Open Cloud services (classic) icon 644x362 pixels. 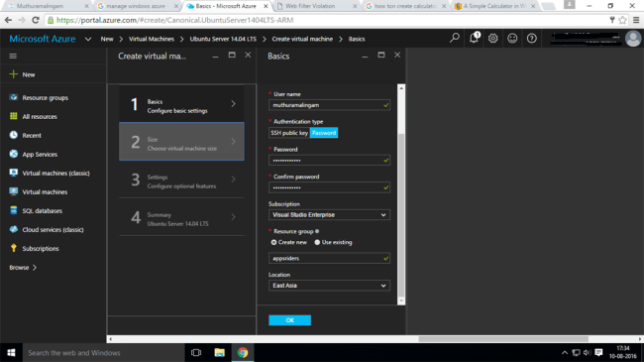14,229
